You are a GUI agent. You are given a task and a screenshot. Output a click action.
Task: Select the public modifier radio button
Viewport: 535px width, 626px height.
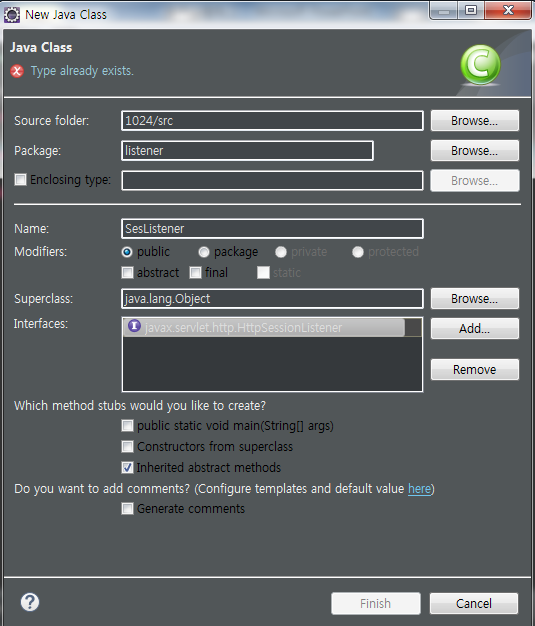point(127,252)
